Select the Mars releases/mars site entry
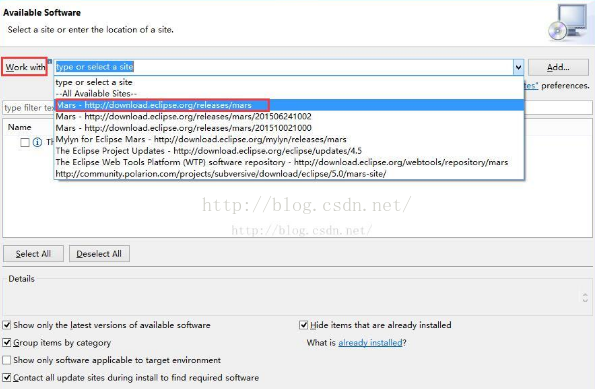The width and height of the screenshot is (595, 389). pos(290,105)
